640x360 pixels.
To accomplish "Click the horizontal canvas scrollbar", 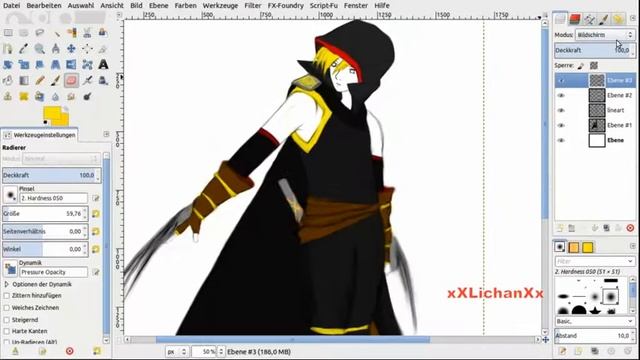I will pyautogui.click(x=293, y=340).
